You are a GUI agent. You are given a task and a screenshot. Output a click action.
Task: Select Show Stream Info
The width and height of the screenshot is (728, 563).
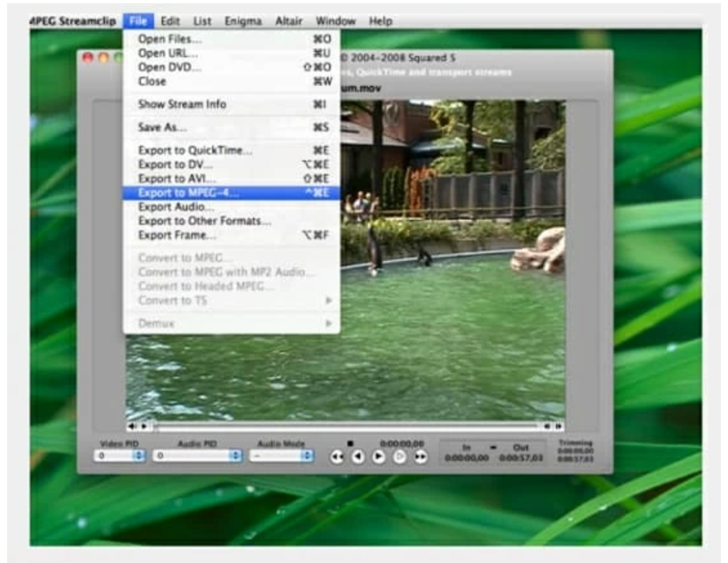click(x=231, y=104)
